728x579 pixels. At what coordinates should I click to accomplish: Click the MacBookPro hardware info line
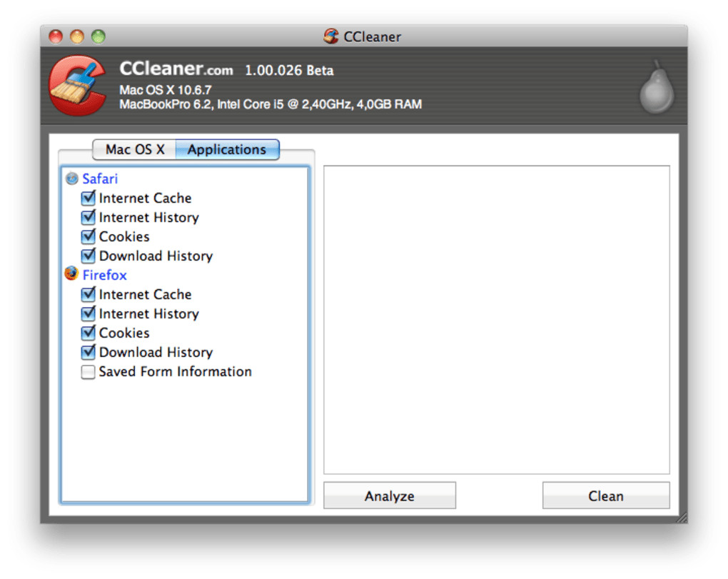coord(271,104)
